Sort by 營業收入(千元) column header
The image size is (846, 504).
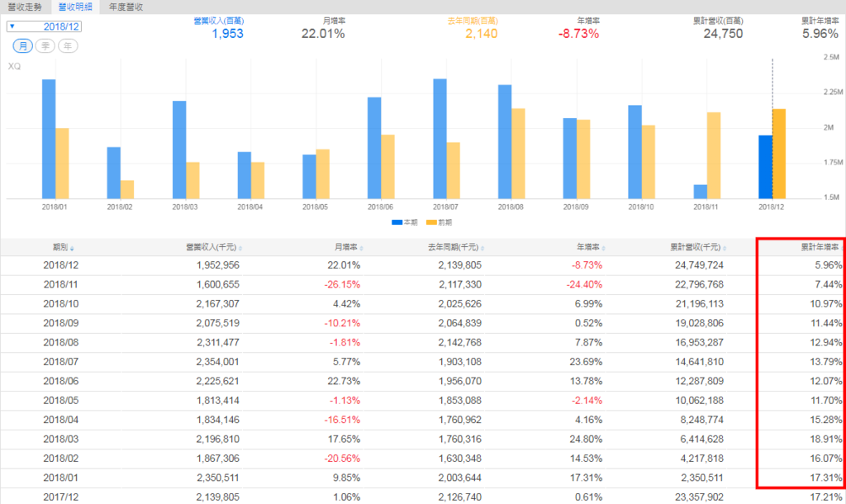coord(214,247)
